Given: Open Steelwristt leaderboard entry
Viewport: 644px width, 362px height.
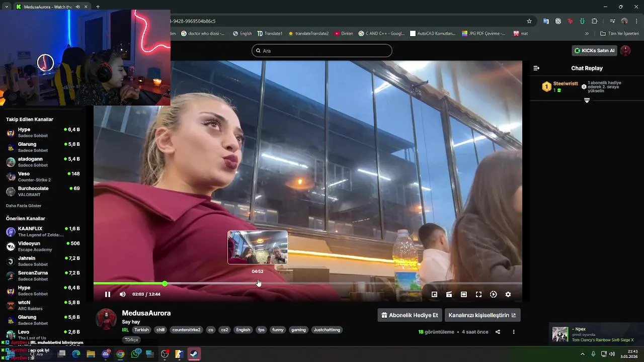Looking at the screenshot, I should (559, 86).
